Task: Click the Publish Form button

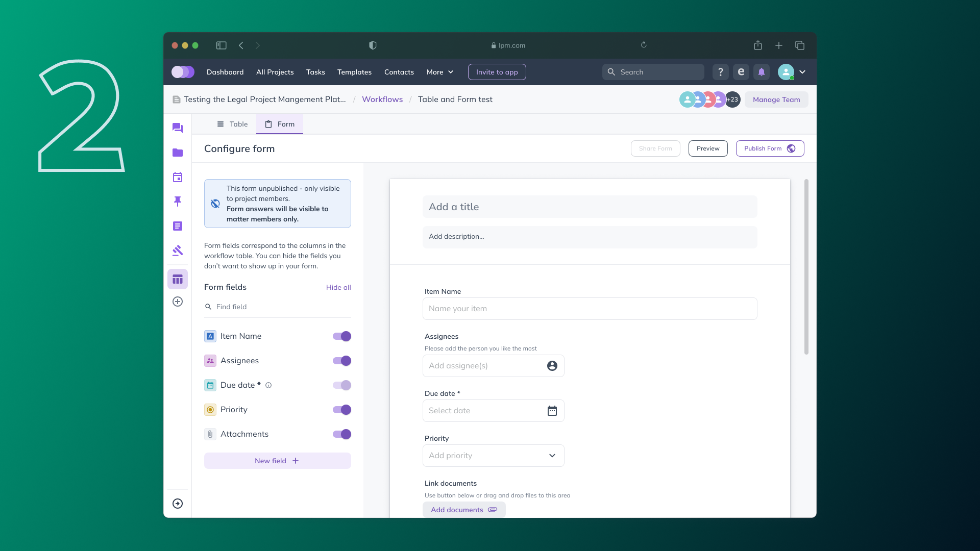Action: (770, 148)
